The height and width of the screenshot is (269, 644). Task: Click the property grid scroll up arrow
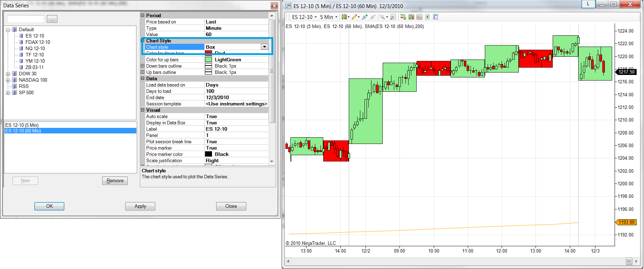coord(272,16)
